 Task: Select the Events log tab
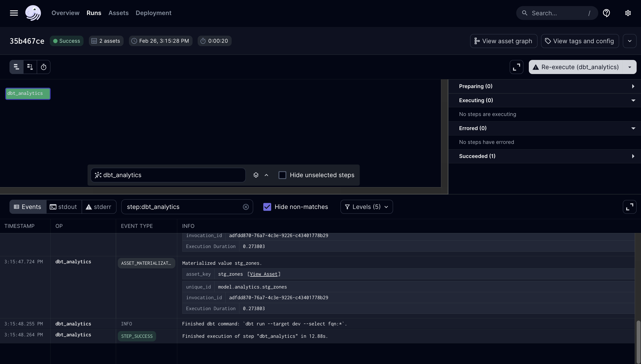pos(28,207)
